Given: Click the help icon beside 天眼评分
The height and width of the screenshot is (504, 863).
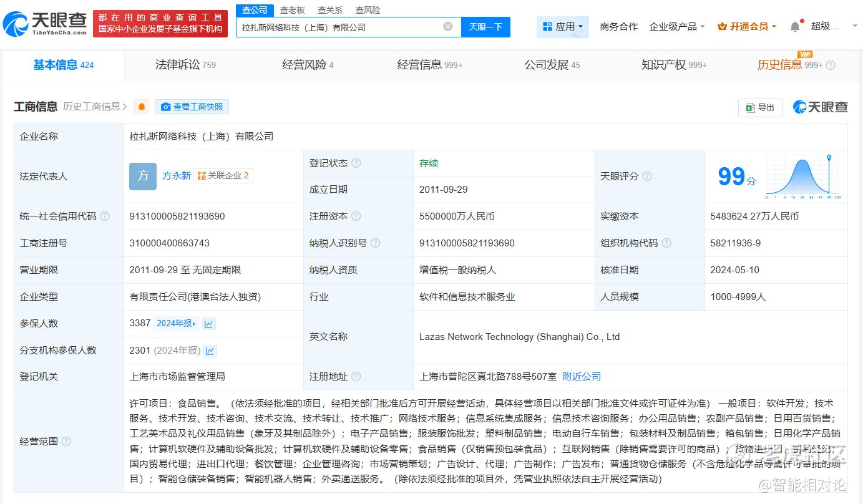Looking at the screenshot, I should (647, 177).
